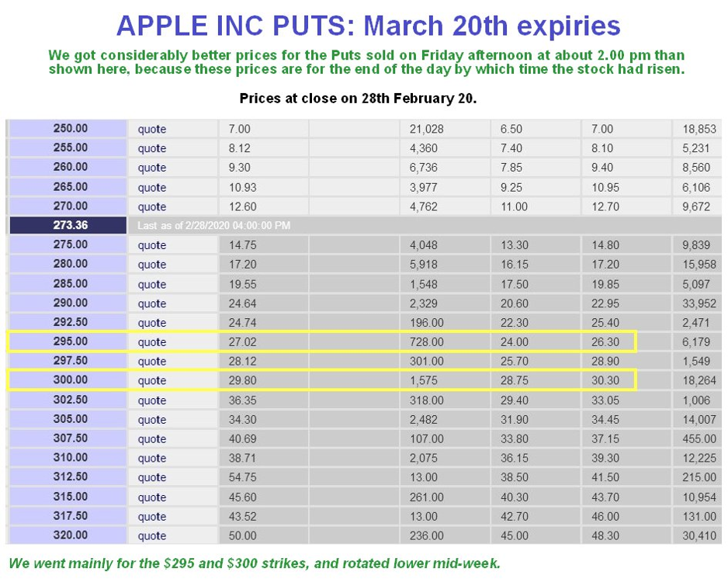Viewport: 728px width, 582px height.
Task: Open the quote link for 295.00 strike
Action: pyautogui.click(x=152, y=342)
